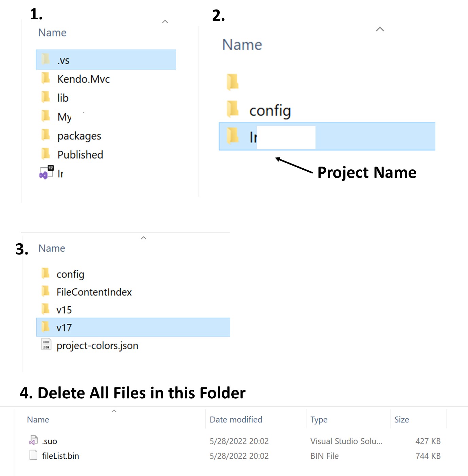Click the Type column header
468x476 pixels.
click(x=319, y=420)
